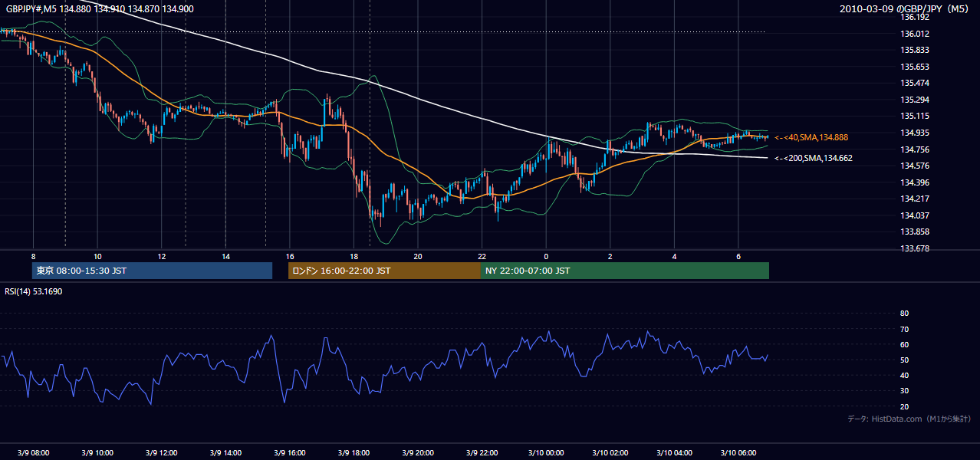Image resolution: width=980 pixels, height=460 pixels.
Task: Click price axis label 136.192
Action: click(915, 17)
